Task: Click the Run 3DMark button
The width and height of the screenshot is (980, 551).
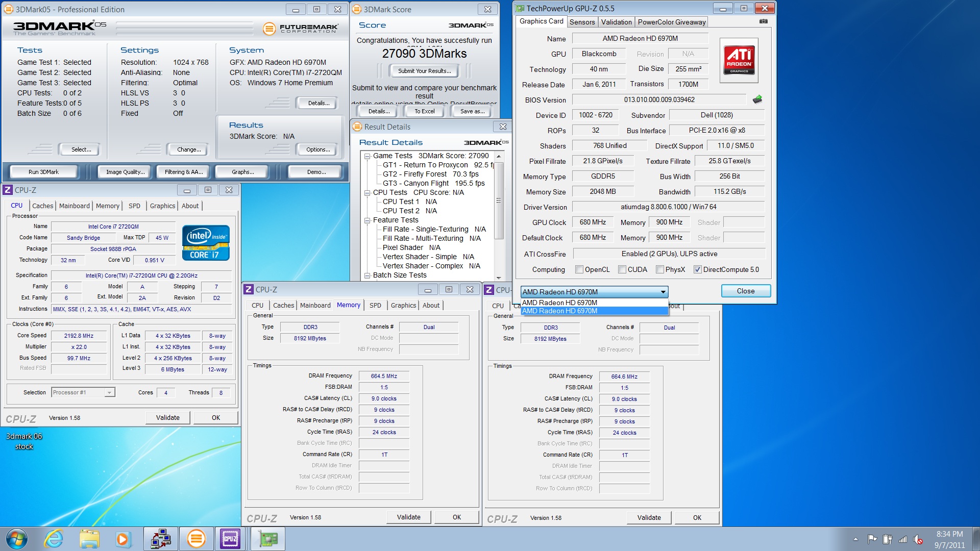Action: click(43, 172)
